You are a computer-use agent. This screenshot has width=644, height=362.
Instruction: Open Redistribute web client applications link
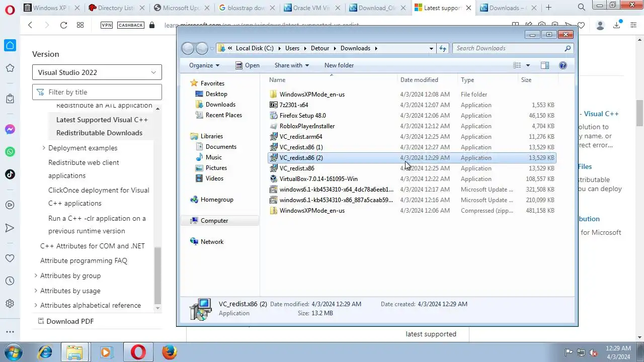(84, 169)
